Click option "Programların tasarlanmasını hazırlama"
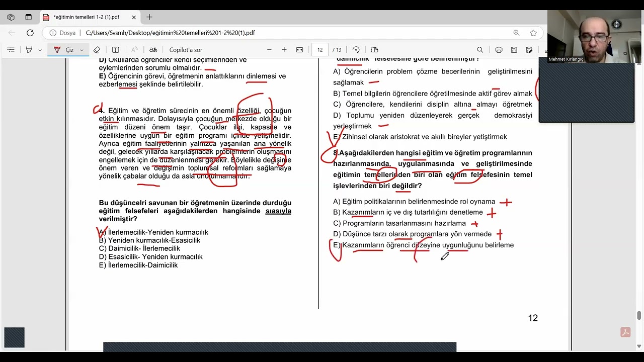This screenshot has height=362, width=644. tap(404, 223)
